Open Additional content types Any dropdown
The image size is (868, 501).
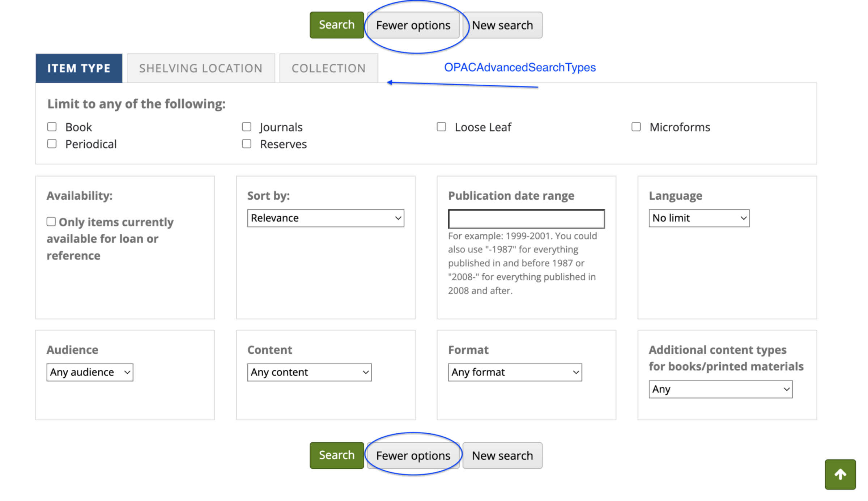point(720,389)
